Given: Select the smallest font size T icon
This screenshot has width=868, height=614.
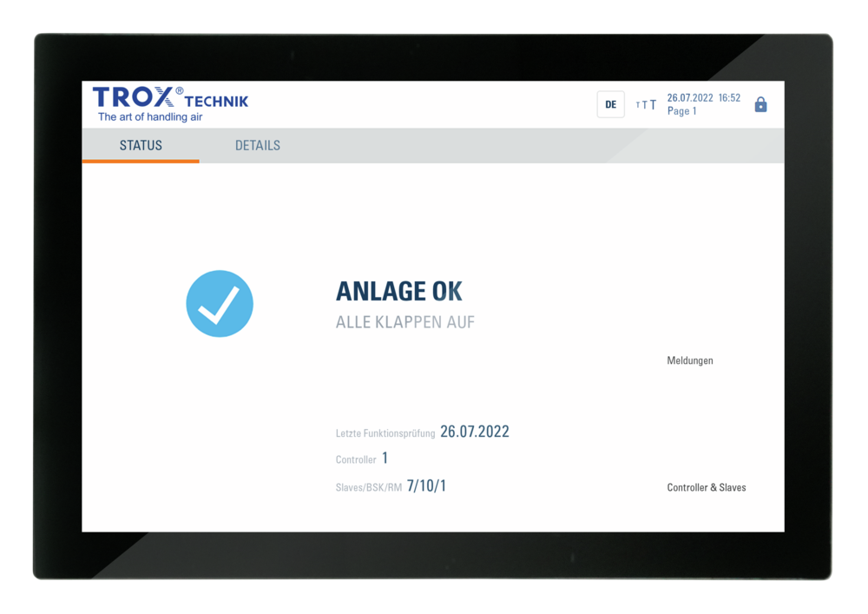Looking at the screenshot, I should point(637,104).
